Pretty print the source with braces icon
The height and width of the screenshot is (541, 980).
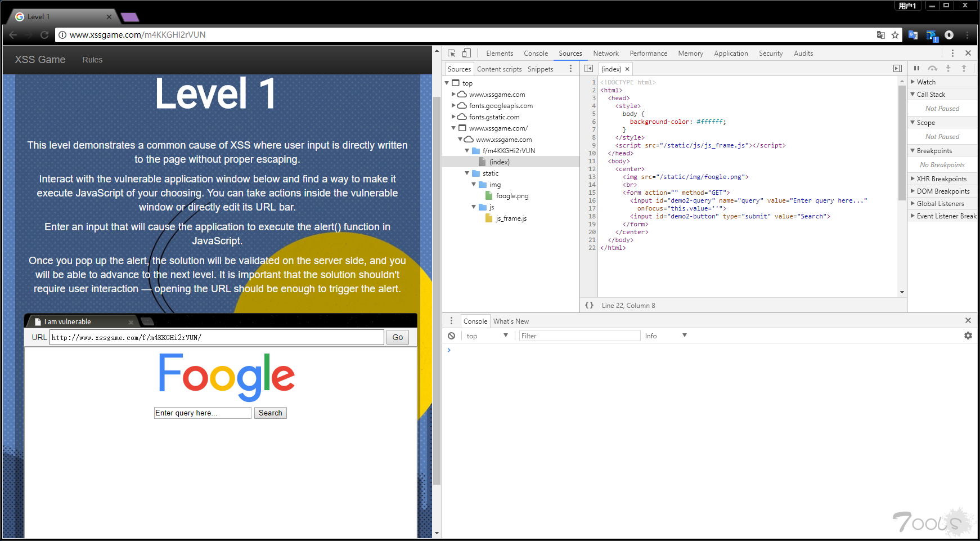[589, 305]
